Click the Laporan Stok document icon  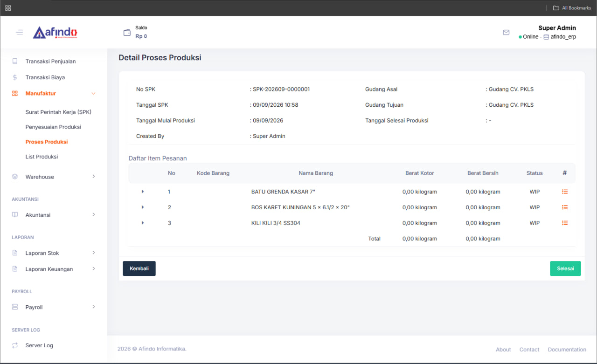tap(15, 253)
